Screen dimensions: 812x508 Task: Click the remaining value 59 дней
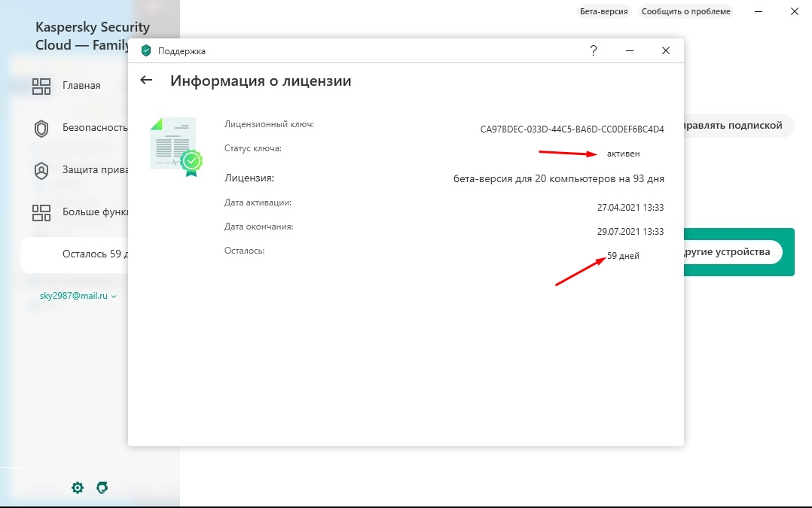point(623,256)
